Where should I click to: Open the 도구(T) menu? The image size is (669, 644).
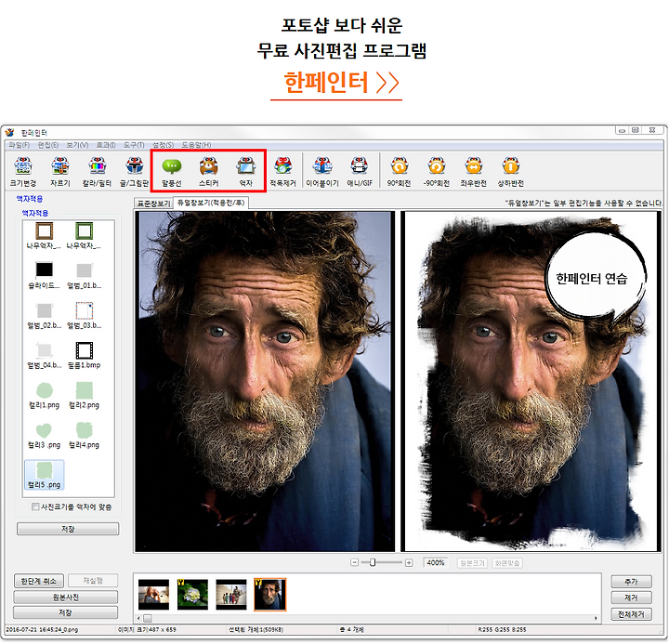[134, 145]
